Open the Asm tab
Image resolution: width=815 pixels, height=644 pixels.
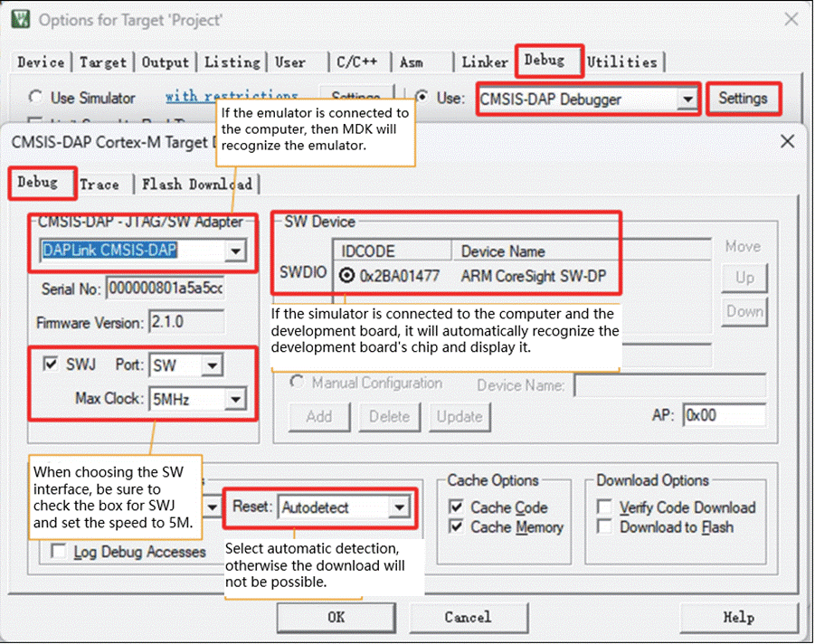point(422,62)
